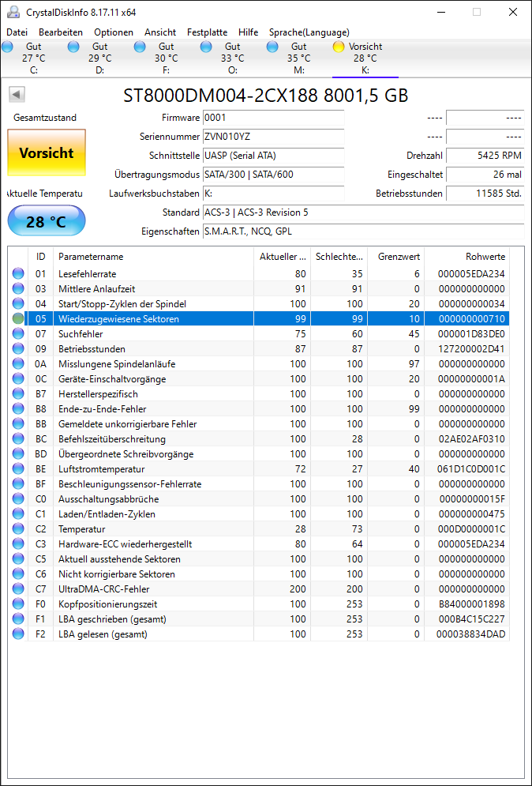Click the status orb of Temperatur row C2

[x=18, y=528]
